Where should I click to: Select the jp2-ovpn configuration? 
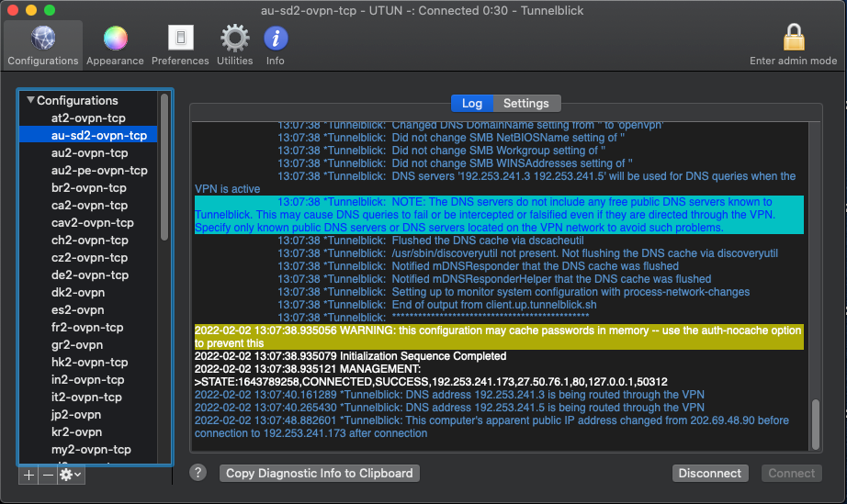tap(88, 414)
